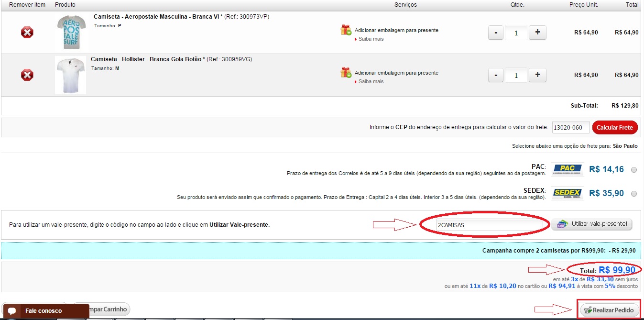This screenshot has width=644, height=320.
Task: Open Fale conosco chat widget
Action: click(x=45, y=311)
